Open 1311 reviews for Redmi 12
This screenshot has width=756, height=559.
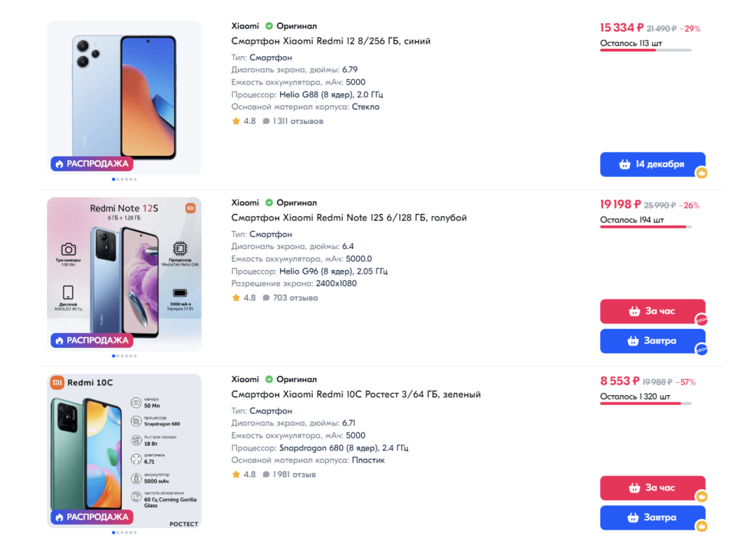point(297,121)
